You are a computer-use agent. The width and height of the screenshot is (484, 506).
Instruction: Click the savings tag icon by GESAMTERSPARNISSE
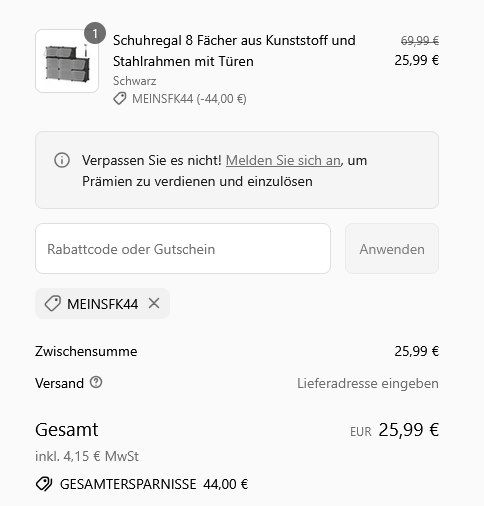click(x=44, y=484)
